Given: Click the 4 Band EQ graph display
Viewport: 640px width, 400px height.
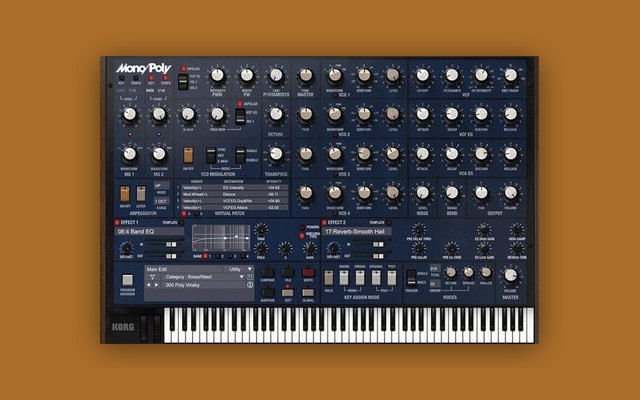Looking at the screenshot, I should (221, 238).
